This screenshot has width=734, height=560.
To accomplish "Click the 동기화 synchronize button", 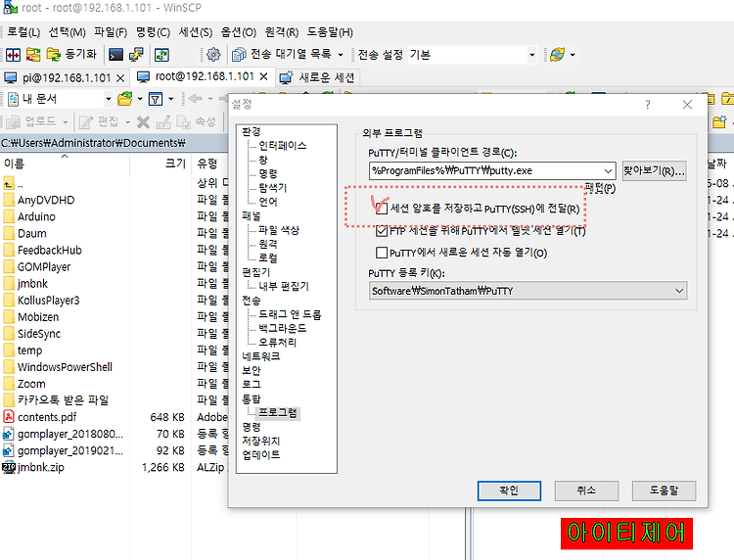I will 71,55.
